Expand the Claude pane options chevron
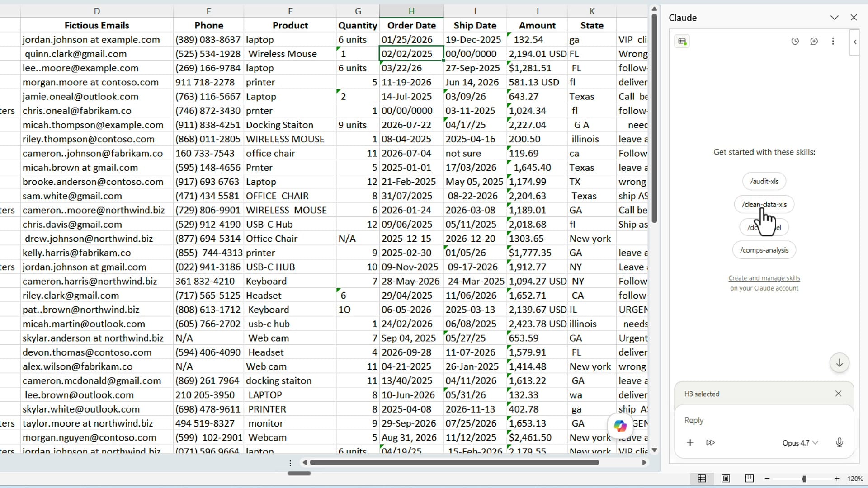Viewport: 868px width, 488px height. (x=834, y=18)
